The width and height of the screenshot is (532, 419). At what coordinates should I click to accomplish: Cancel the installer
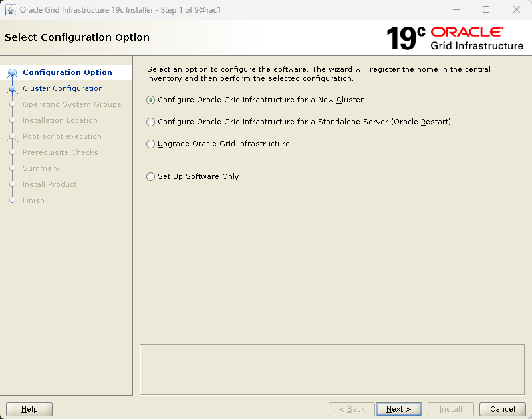tap(503, 409)
